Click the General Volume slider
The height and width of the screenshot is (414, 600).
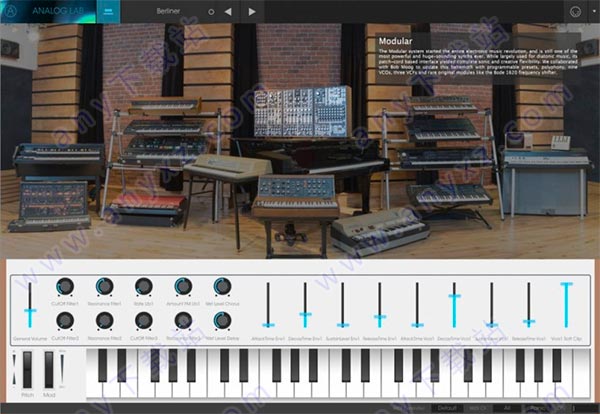tap(30, 305)
